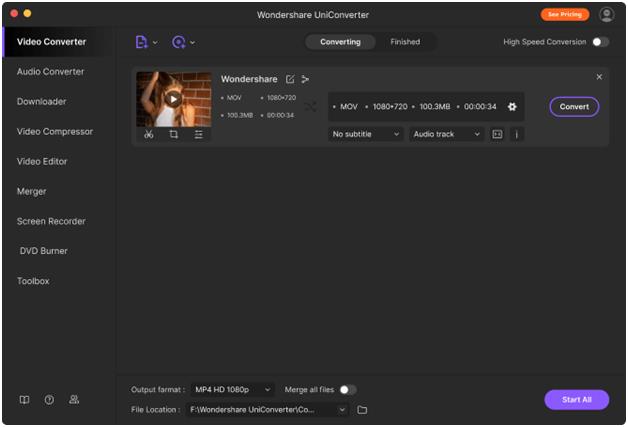Open DVD Burner section
This screenshot has height=427, width=628.
44,251
